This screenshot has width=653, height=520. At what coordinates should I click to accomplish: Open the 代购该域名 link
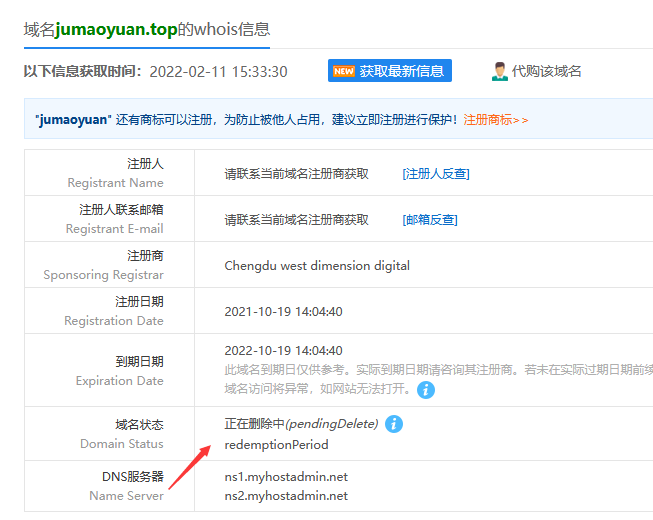[546, 71]
